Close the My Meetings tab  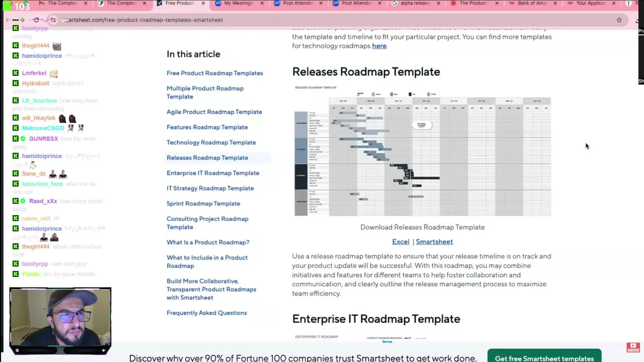(262, 4)
